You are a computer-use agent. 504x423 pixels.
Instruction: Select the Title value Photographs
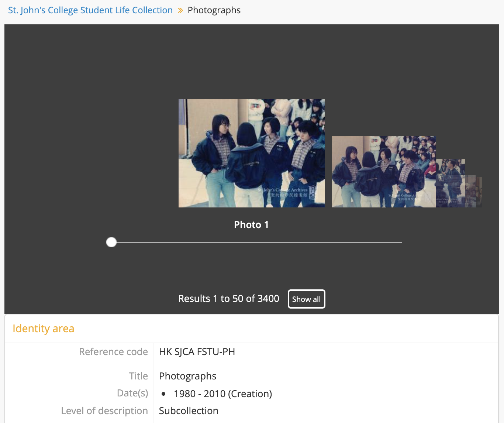(x=187, y=376)
